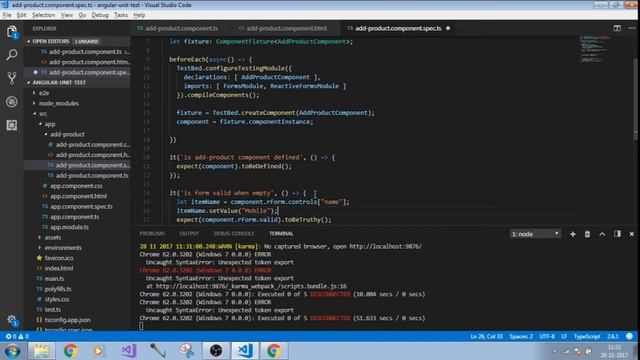640x360 pixels.
Task: Collapse the add-product folder
Action: tap(67, 134)
